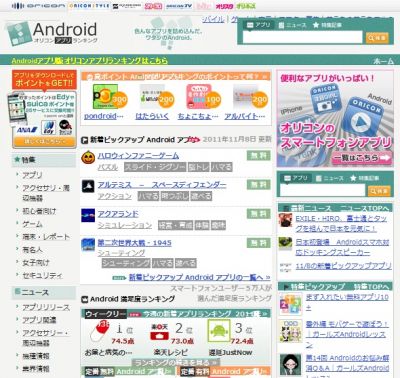Open 女子向け in the sidebar
This screenshot has width=400, height=378.
(x=36, y=263)
